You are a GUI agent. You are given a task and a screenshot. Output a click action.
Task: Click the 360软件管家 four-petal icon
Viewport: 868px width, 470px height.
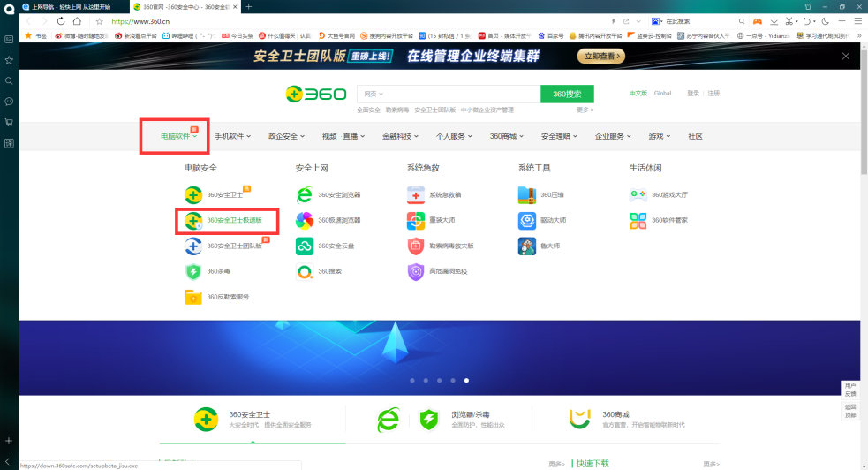point(638,220)
